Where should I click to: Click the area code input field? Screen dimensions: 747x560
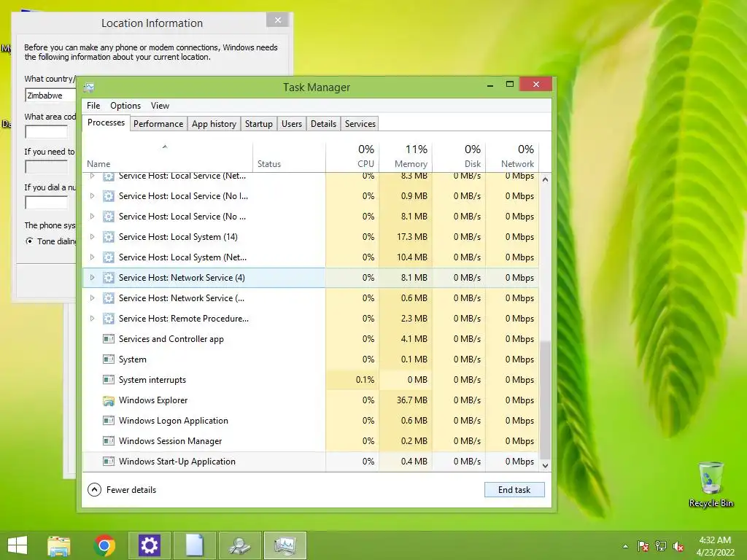tap(46, 132)
